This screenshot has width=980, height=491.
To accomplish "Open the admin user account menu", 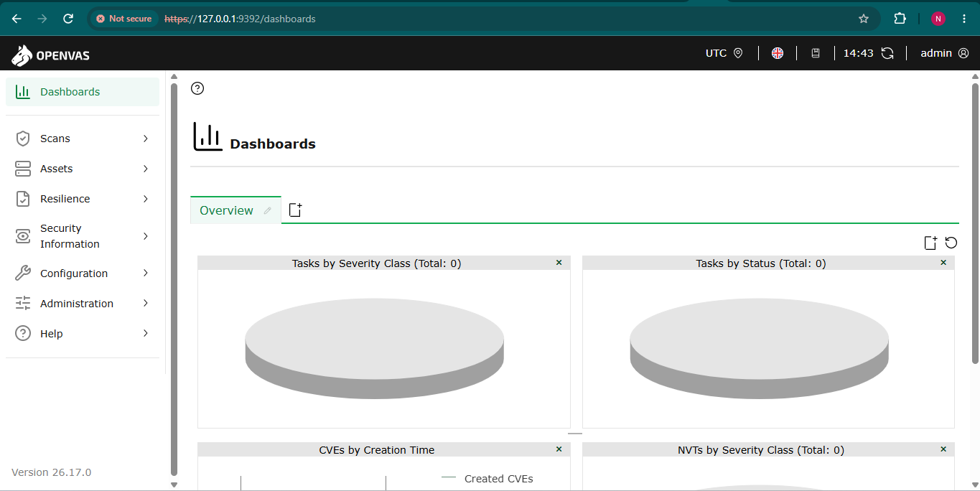I will (945, 53).
